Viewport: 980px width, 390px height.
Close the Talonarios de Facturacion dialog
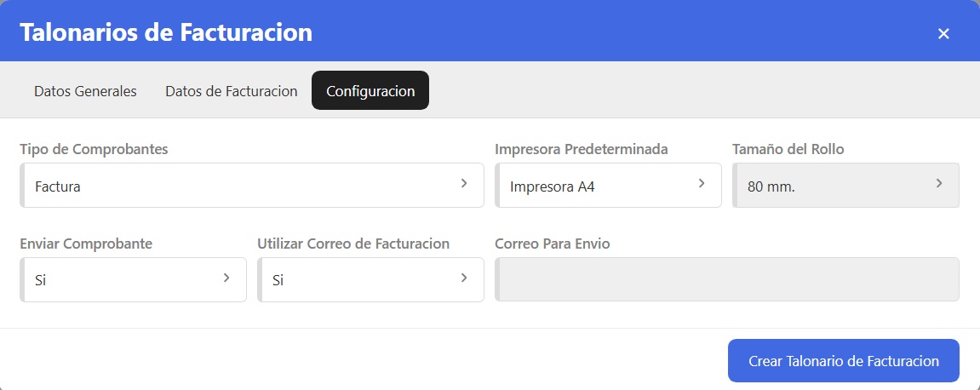943,34
